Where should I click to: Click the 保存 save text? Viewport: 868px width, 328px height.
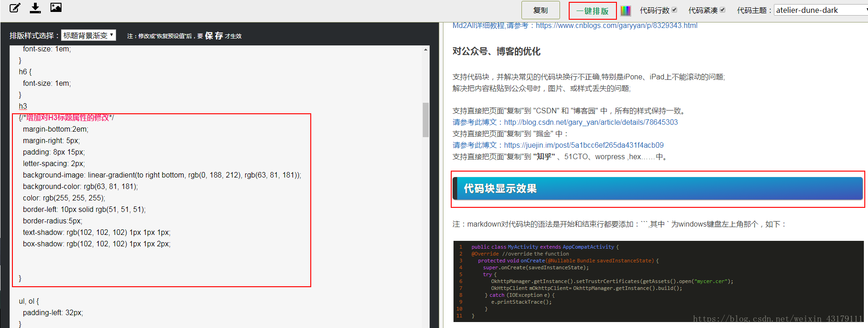214,36
